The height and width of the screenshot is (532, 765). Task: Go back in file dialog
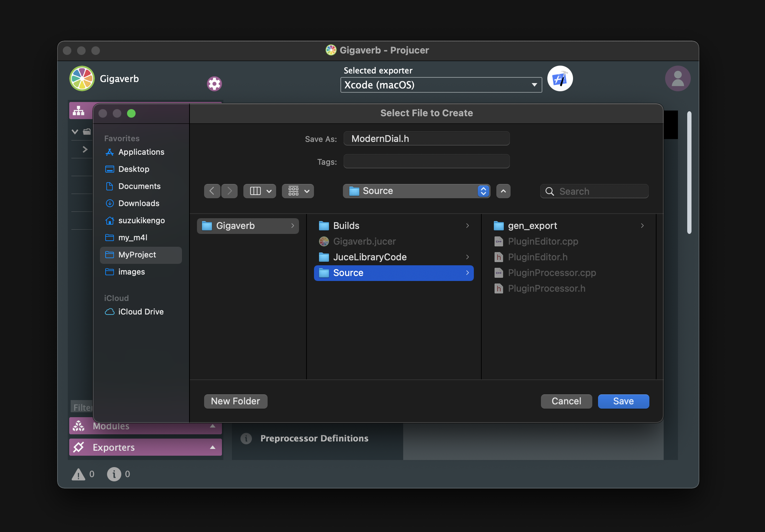tap(212, 191)
